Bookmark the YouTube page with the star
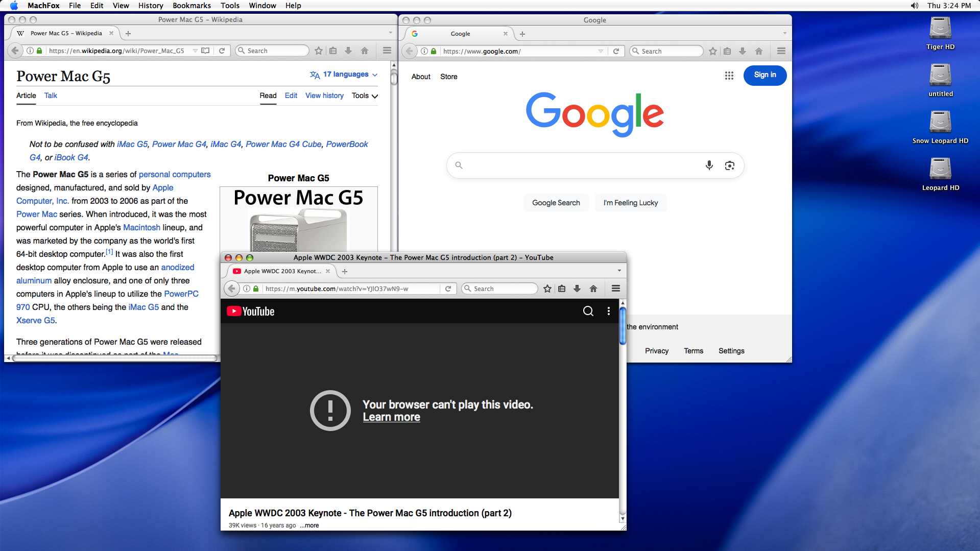Viewport: 980px width, 551px height. click(x=547, y=289)
